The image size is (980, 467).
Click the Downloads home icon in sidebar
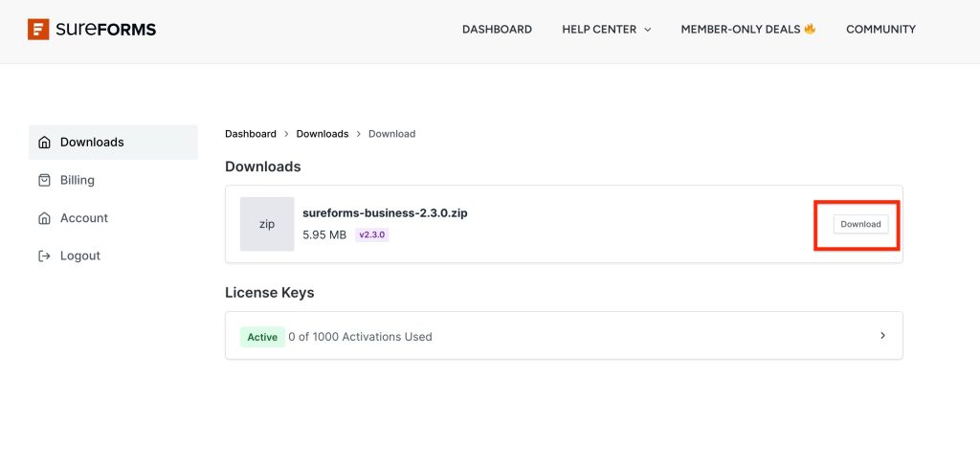44,143
